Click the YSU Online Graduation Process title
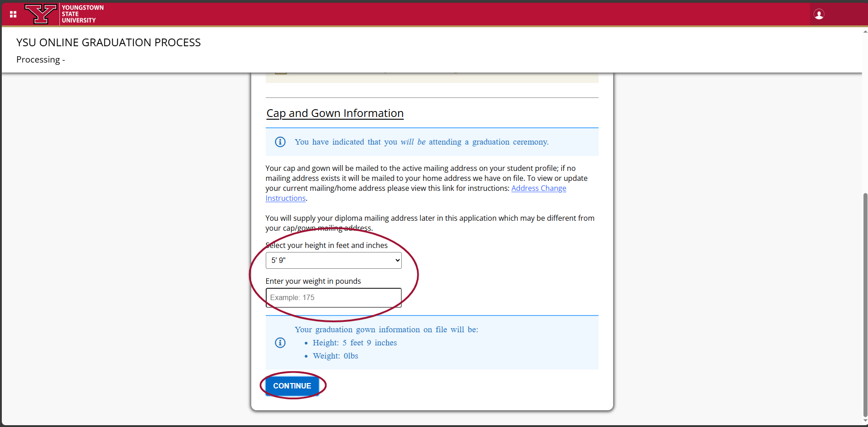 [108, 43]
